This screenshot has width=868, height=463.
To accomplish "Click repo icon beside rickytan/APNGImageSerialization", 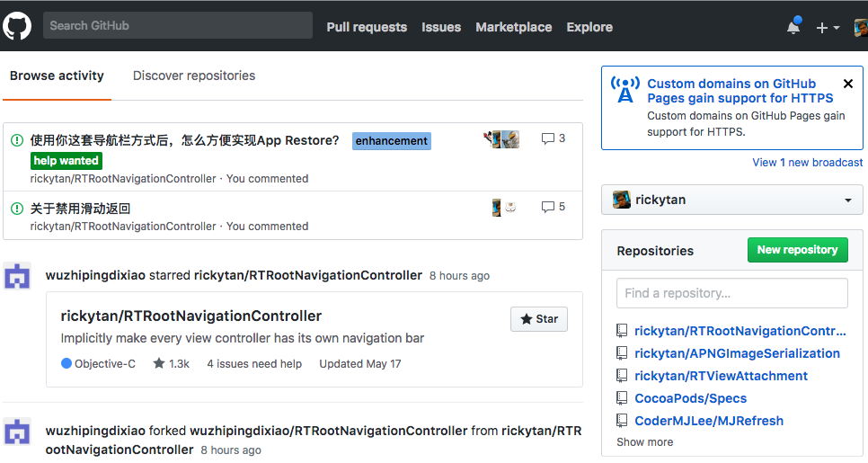I will [622, 353].
